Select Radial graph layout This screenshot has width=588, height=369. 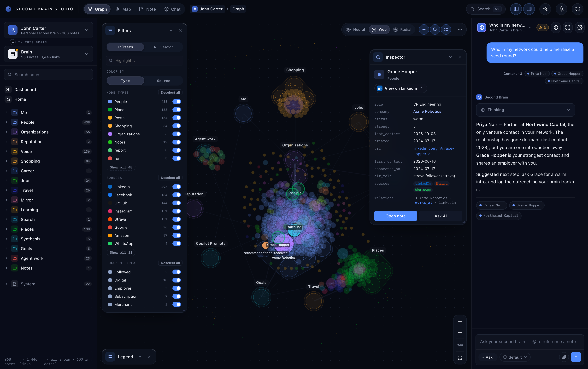(x=403, y=29)
